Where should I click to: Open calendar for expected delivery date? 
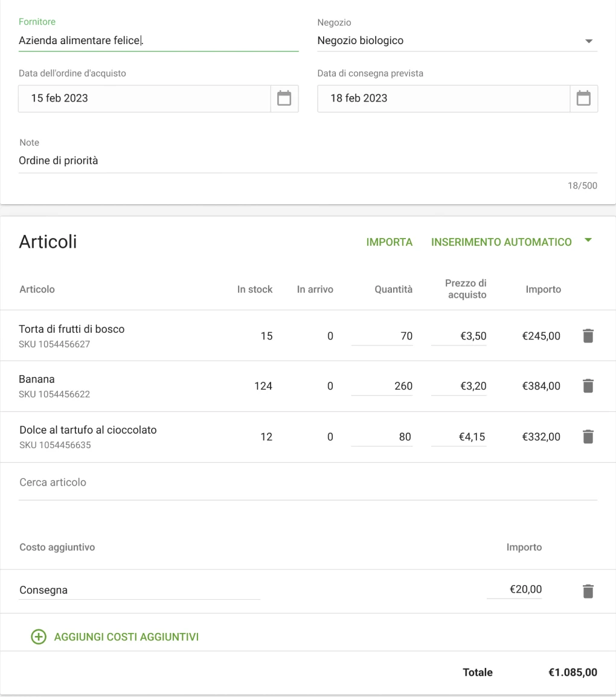[583, 98]
